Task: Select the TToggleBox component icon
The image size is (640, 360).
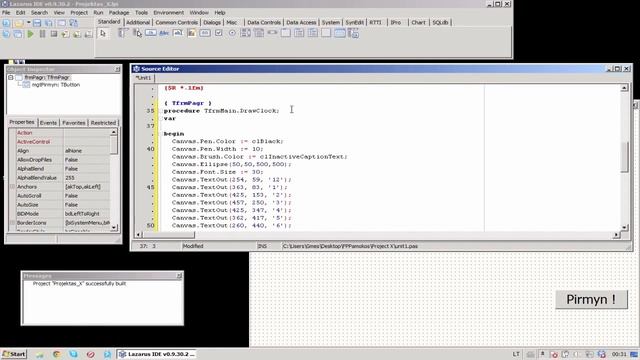Action: click(x=205, y=33)
